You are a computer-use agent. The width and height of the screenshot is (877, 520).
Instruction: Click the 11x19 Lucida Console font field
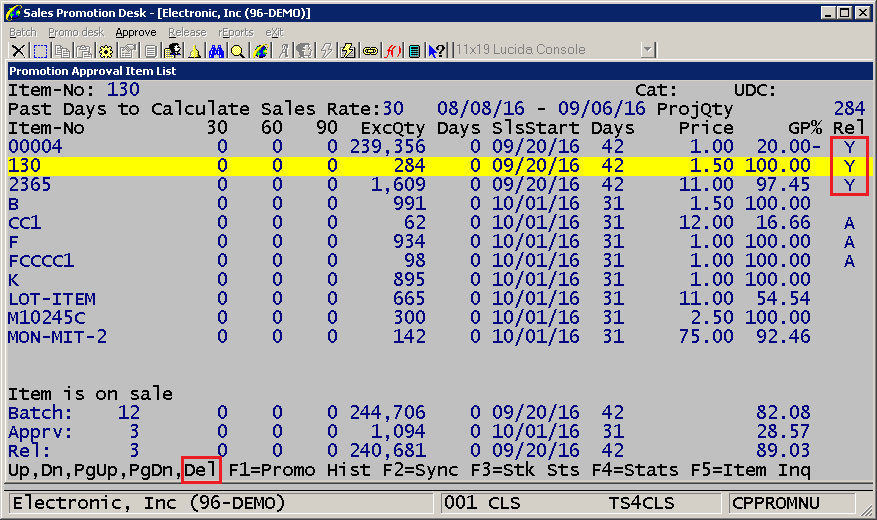click(x=548, y=50)
